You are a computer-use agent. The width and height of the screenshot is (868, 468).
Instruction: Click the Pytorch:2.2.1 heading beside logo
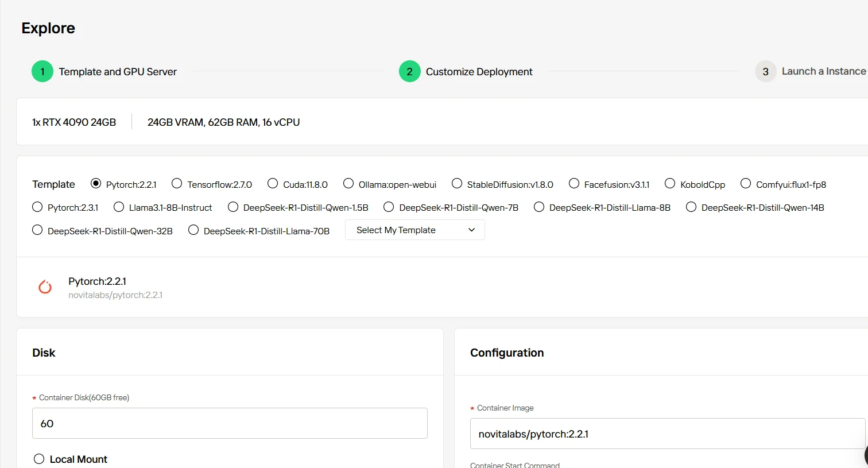97,281
